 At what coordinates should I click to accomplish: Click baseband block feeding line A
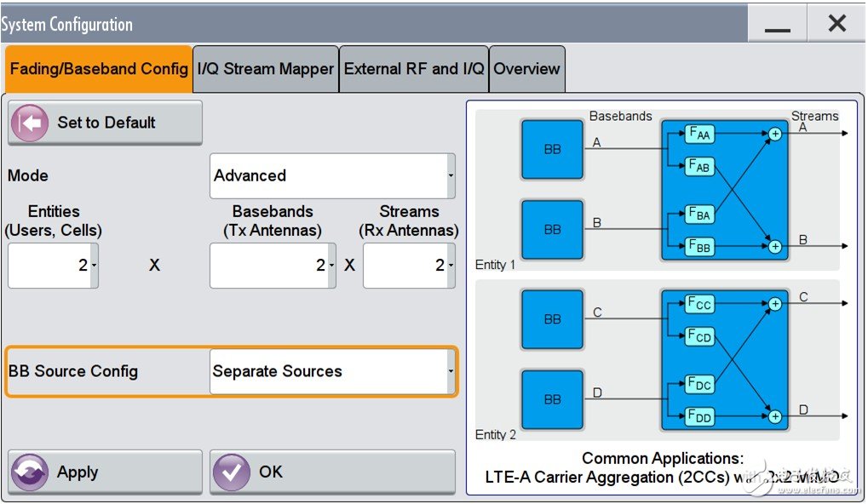(552, 149)
